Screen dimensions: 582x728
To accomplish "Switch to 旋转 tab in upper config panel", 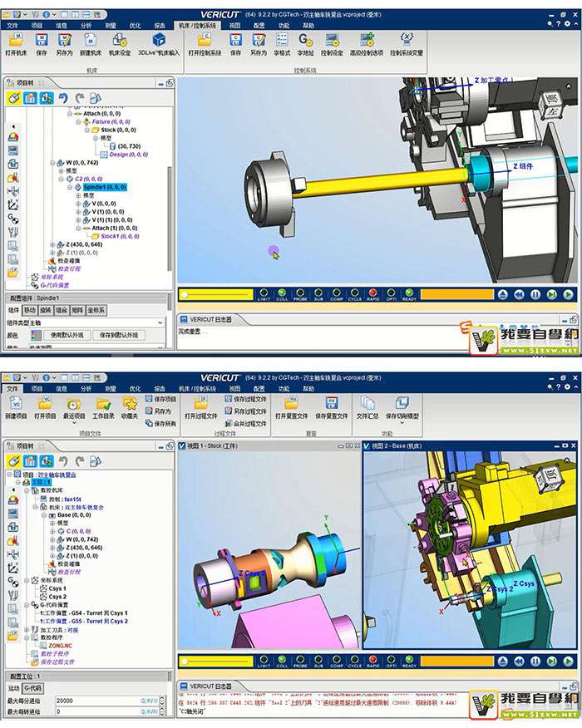I will [x=45, y=310].
